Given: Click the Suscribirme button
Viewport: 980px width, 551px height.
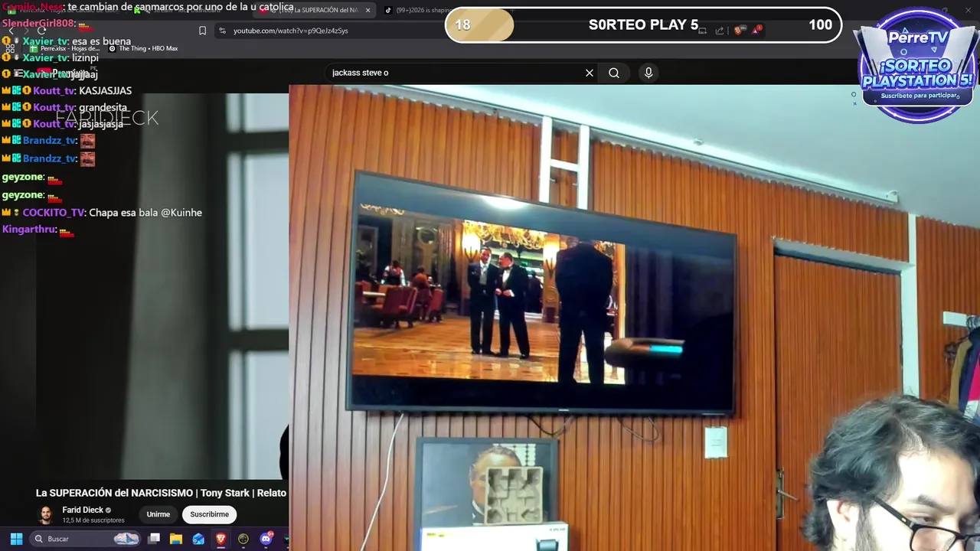Looking at the screenshot, I should pos(209,514).
